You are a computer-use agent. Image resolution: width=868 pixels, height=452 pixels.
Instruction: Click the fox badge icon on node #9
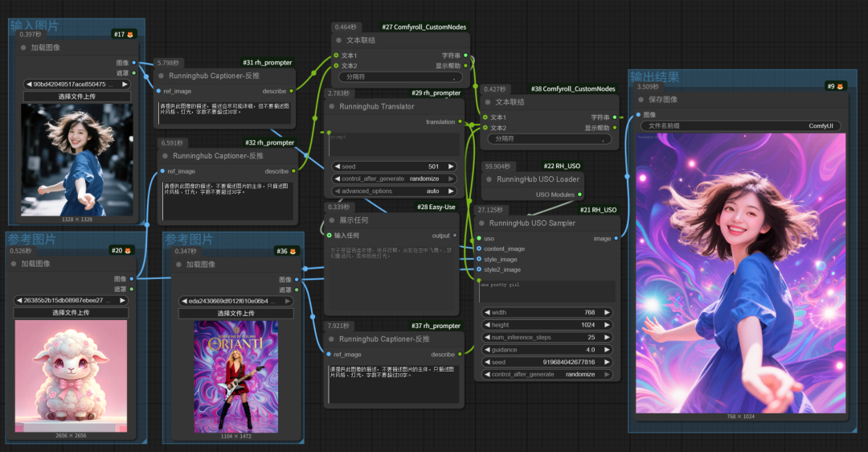coord(840,86)
